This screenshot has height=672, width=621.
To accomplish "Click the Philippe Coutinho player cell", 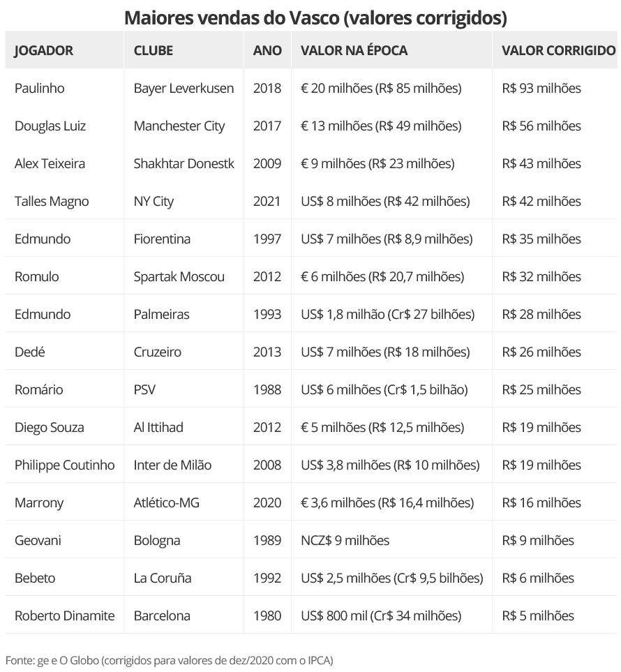I will click(x=65, y=465).
